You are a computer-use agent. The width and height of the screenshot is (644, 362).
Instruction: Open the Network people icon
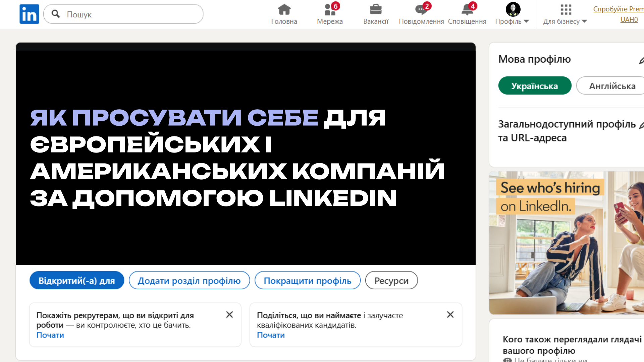pyautogui.click(x=330, y=10)
